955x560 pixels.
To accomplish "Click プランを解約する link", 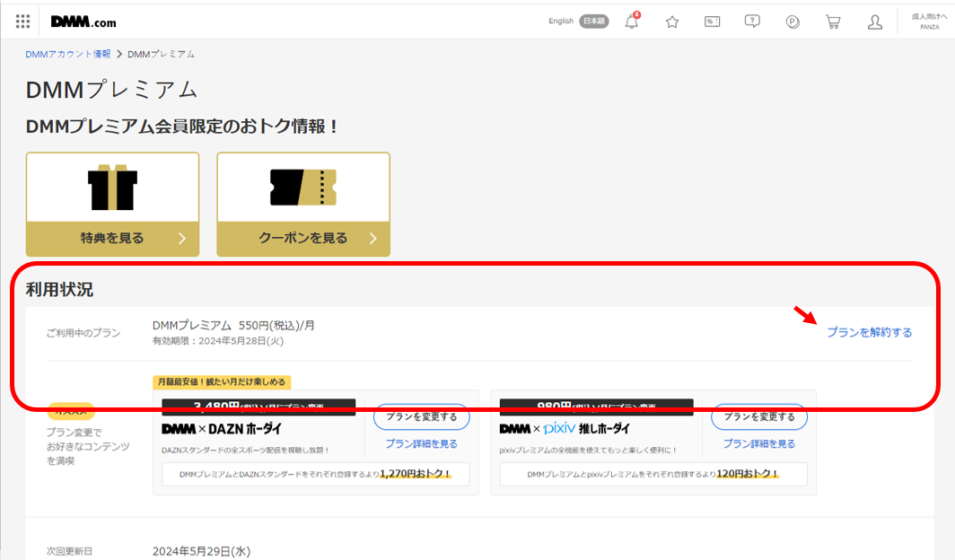I will point(869,332).
